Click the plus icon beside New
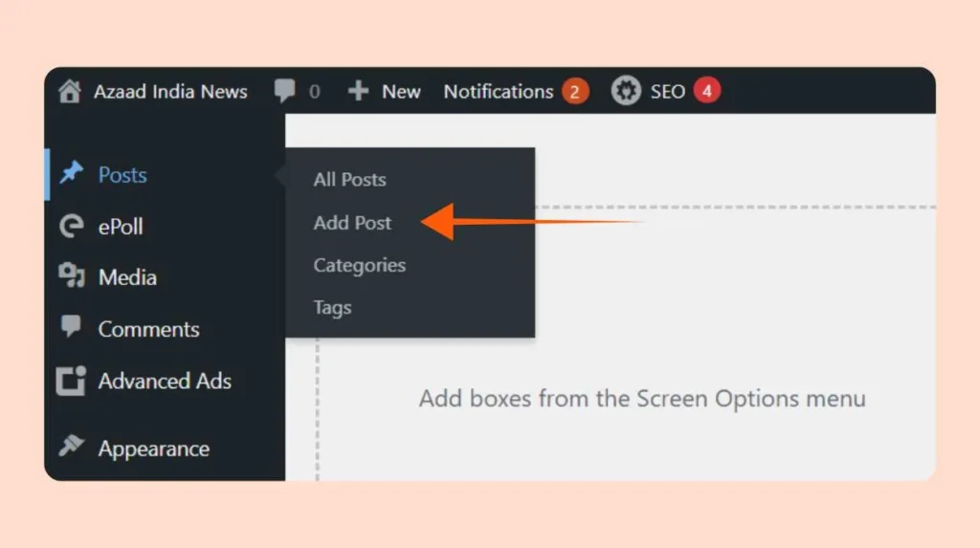The width and height of the screenshot is (980, 548). click(358, 92)
